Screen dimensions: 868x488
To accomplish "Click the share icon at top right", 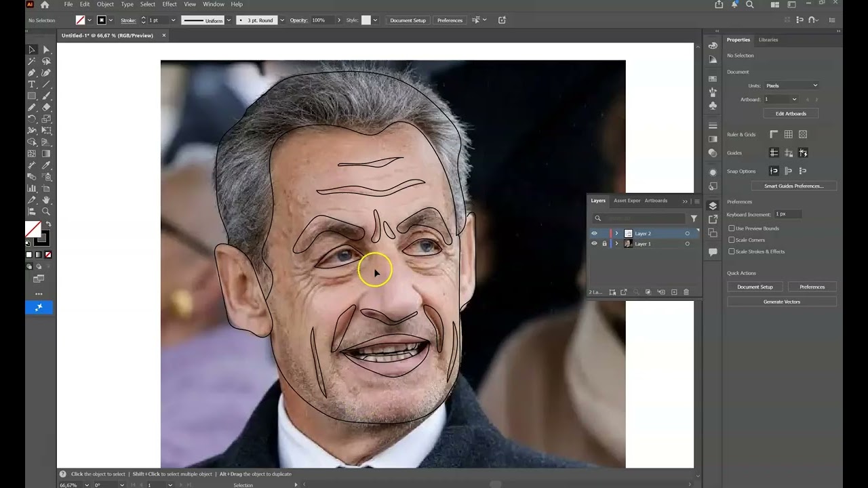I will (x=719, y=4).
